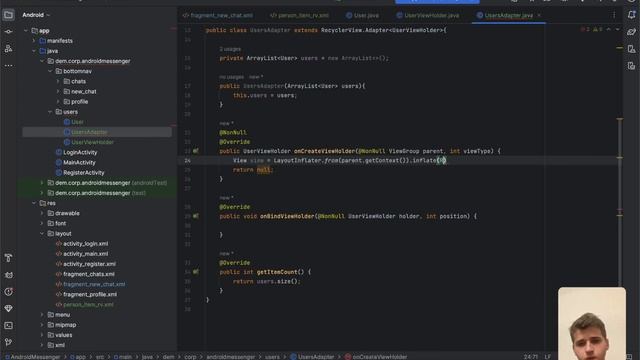Open editor tabs more options menu
This screenshot has width=640, height=360.
(x=614, y=15)
